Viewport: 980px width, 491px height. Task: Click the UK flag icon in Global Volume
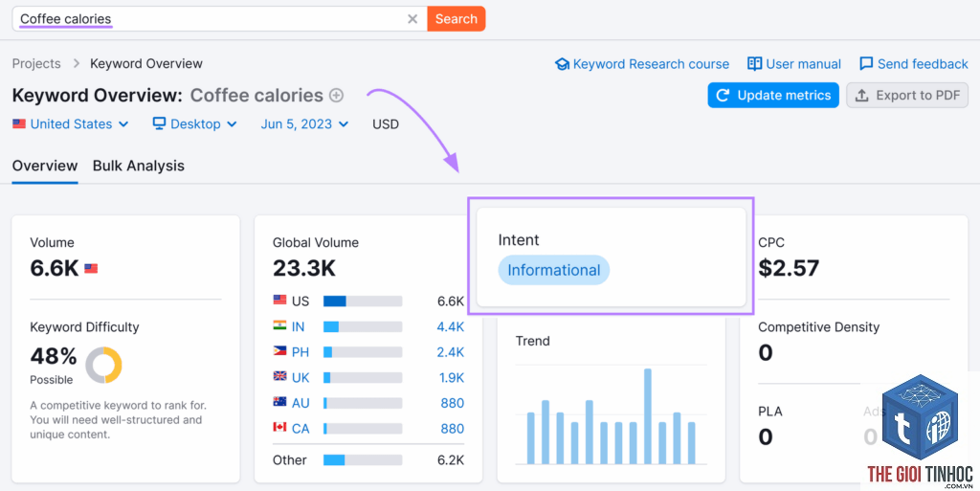coord(279,376)
